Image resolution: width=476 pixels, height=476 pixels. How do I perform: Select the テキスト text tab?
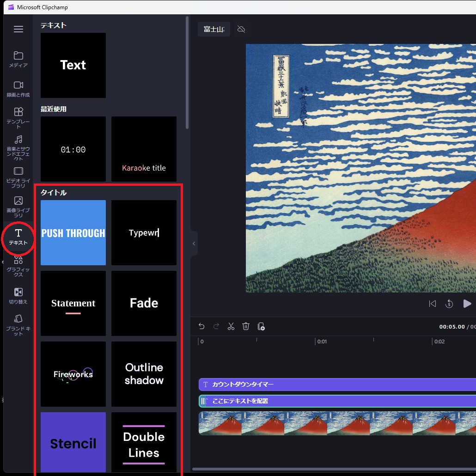coord(18,237)
